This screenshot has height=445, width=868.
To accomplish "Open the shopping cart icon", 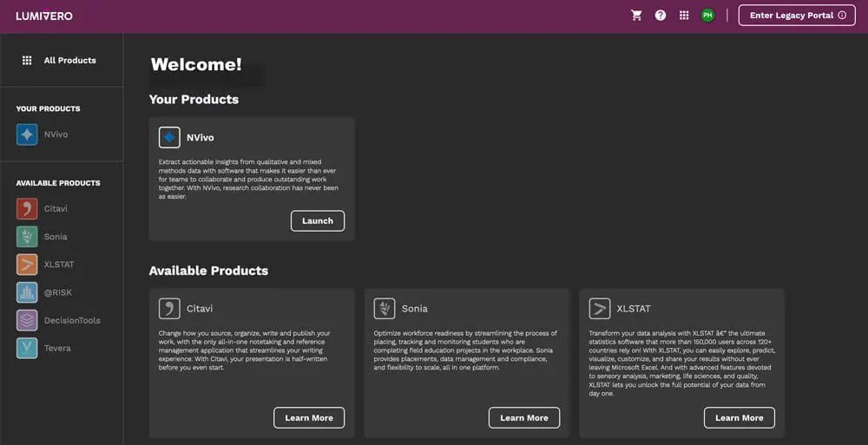I will point(637,16).
